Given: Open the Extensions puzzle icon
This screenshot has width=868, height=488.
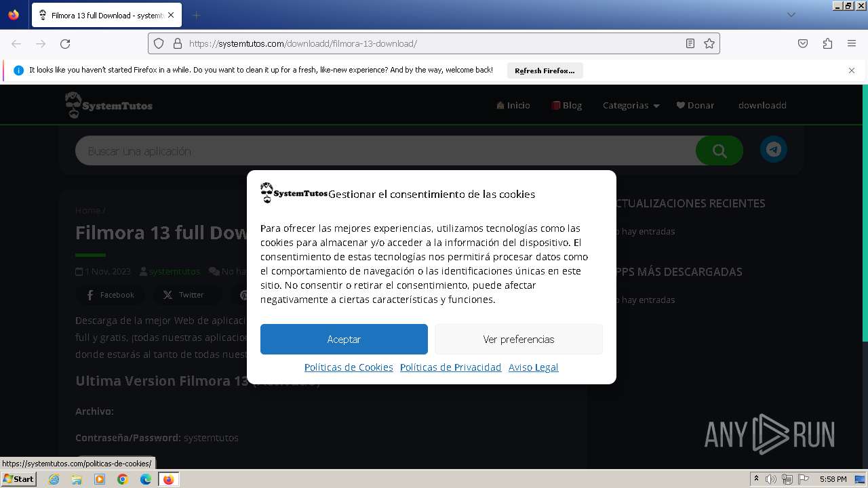Looking at the screenshot, I should (827, 43).
